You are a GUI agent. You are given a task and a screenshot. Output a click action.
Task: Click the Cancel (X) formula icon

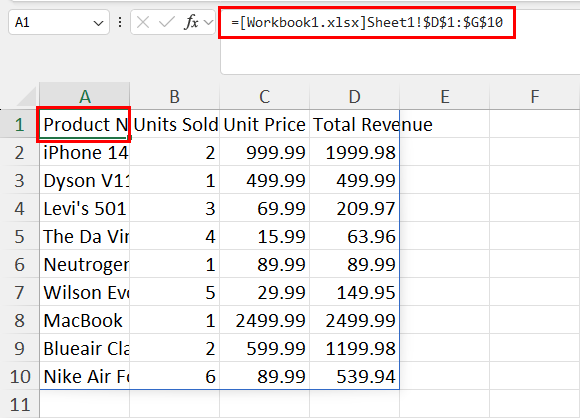[x=143, y=23]
